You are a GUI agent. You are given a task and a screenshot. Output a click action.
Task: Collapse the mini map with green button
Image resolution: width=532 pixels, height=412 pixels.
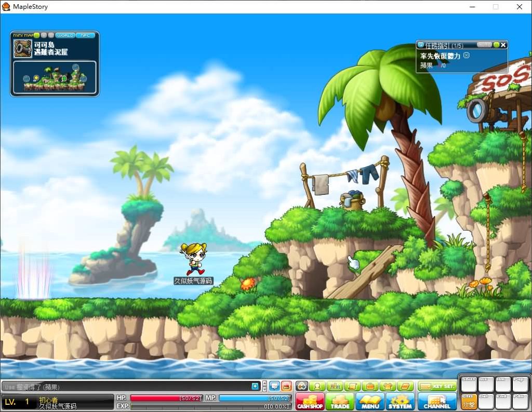pos(36,35)
